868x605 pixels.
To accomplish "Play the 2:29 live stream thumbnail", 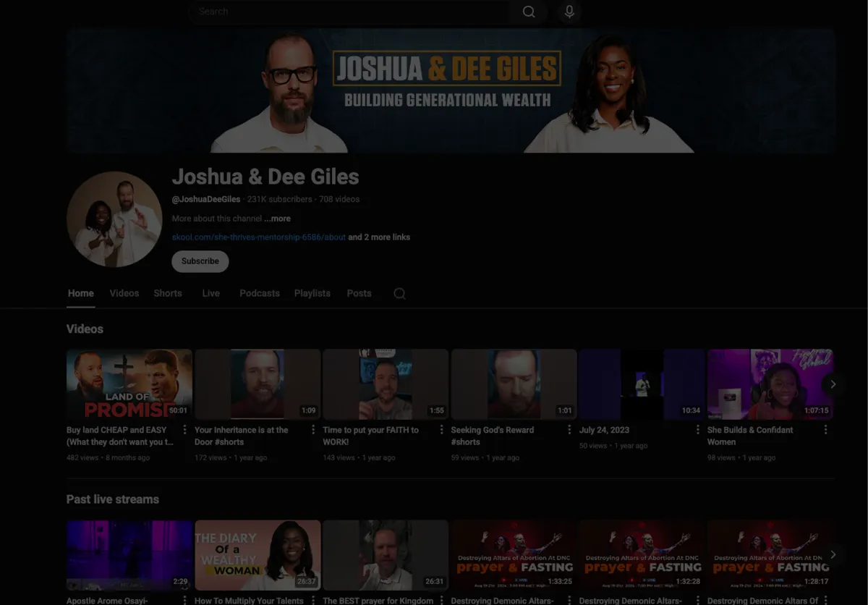I will click(129, 555).
